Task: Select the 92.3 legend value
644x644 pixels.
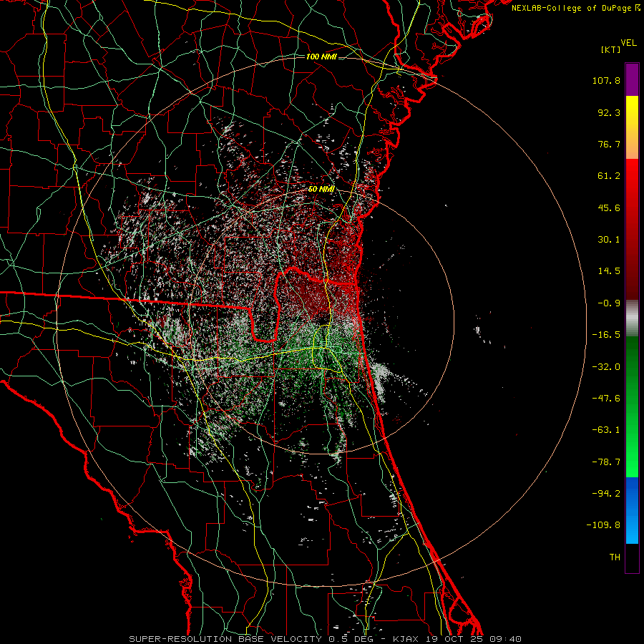Action: 609,112
